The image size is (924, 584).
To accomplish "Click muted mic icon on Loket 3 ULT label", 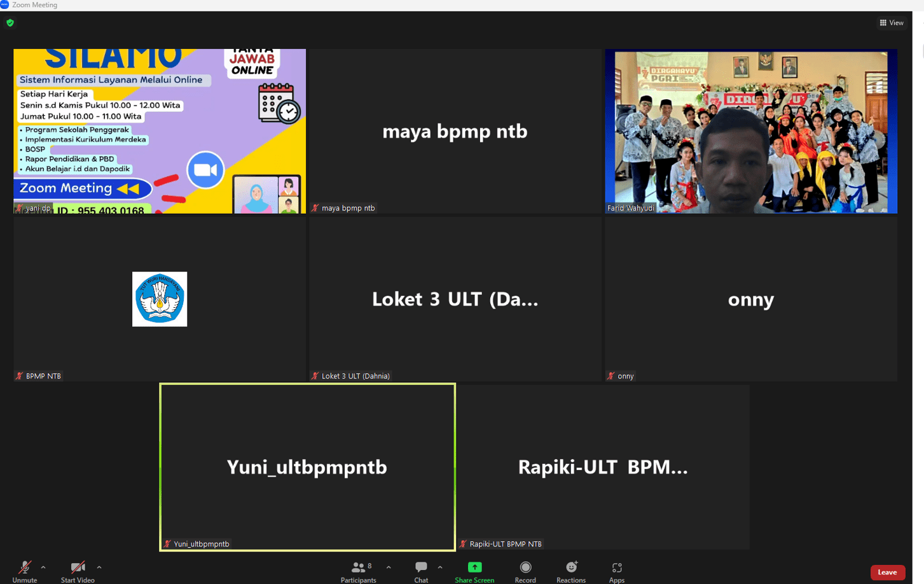I will pyautogui.click(x=315, y=376).
